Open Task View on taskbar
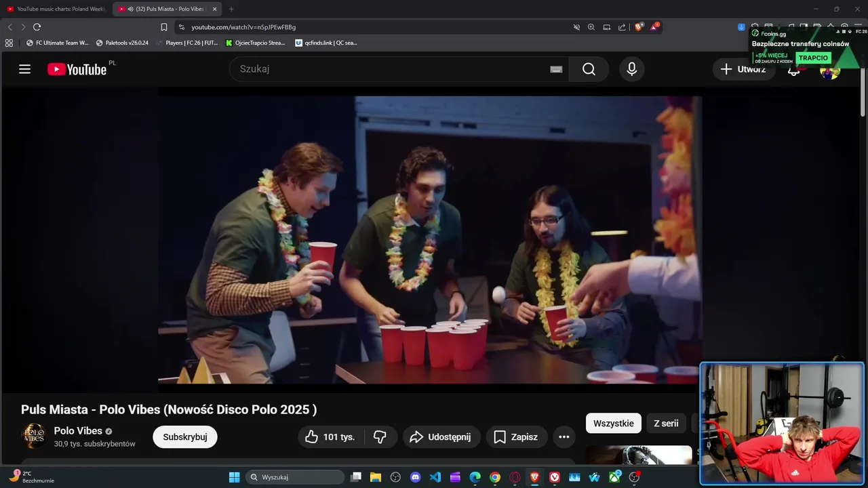This screenshot has width=868, height=488. pyautogui.click(x=356, y=477)
